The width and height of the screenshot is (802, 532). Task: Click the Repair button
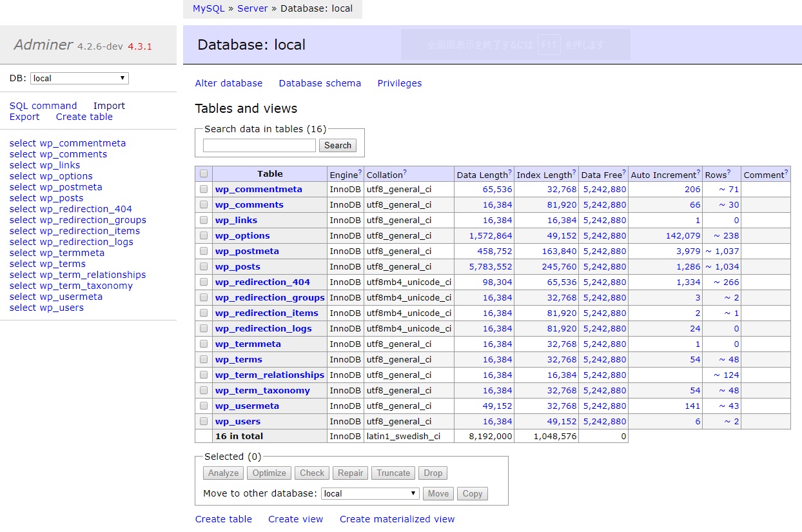point(351,473)
